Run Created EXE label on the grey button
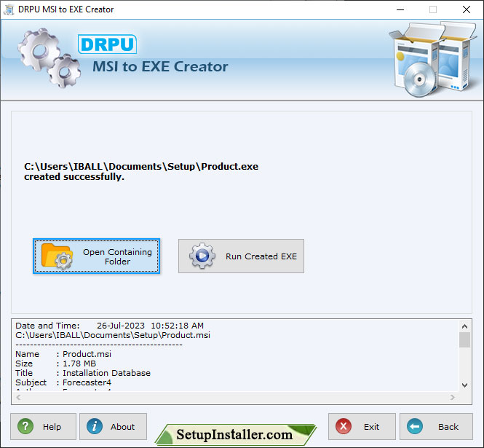The height and width of the screenshot is (448, 484). (261, 256)
